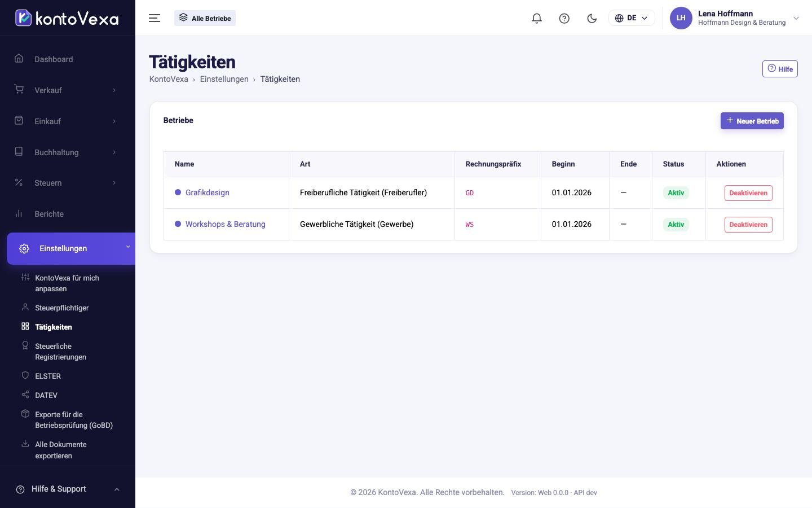Open the Workshops & Beratung link
Screen dimensions: 812x508
226,224
